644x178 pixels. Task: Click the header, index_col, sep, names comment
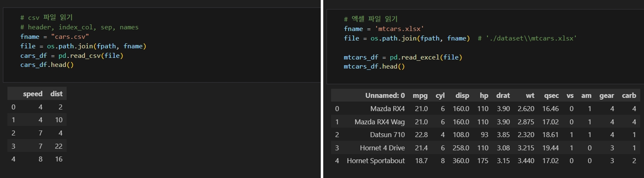tap(83, 27)
